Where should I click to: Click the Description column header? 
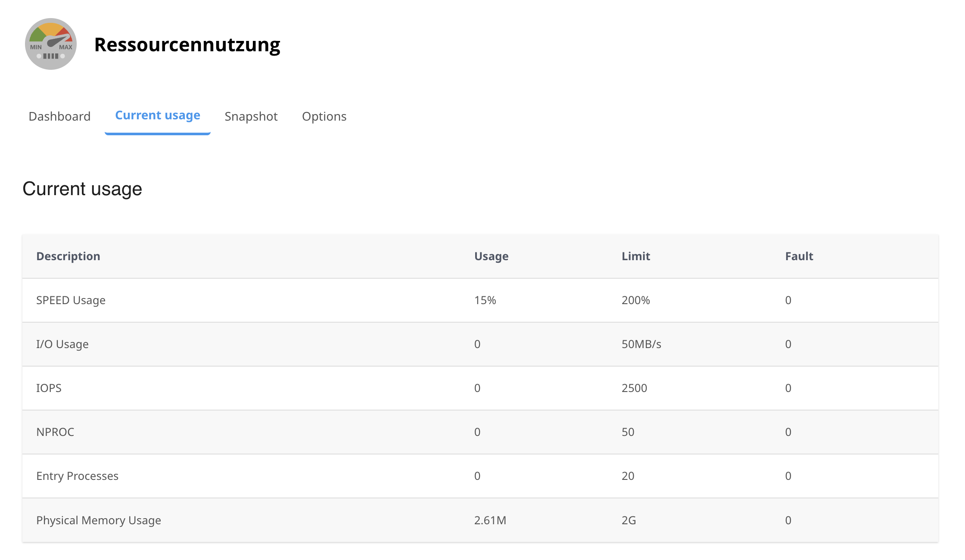coord(68,256)
